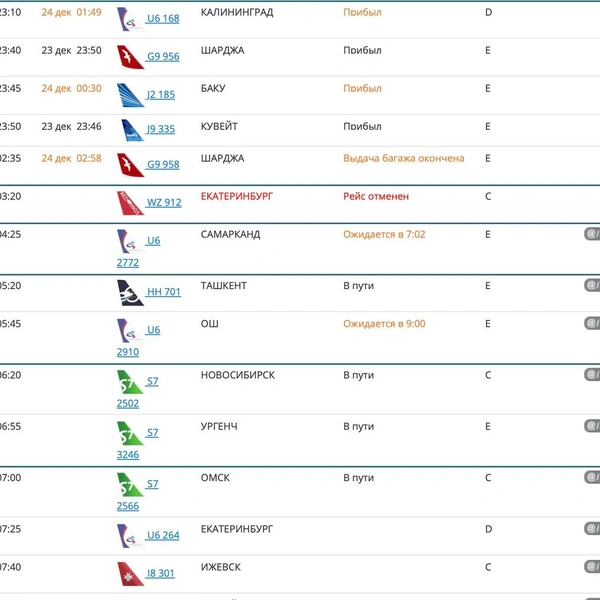Open flight number 2772 Samarkand link

(128, 263)
